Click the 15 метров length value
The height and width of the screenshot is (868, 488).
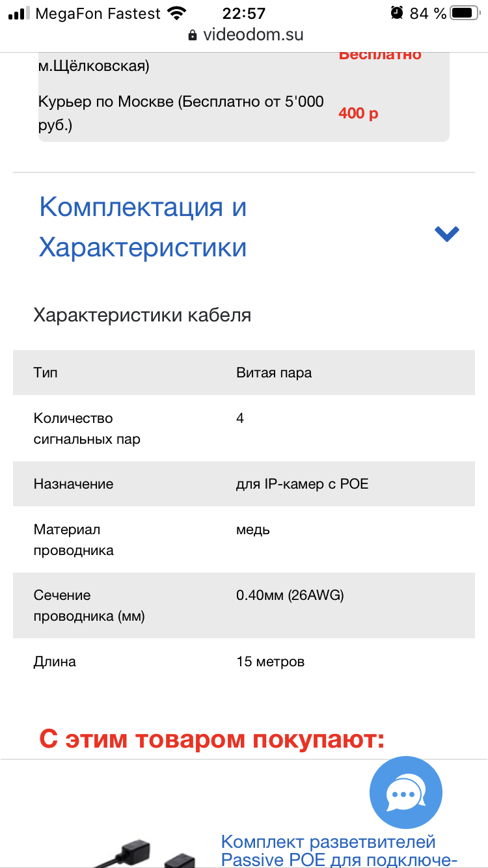tap(270, 662)
